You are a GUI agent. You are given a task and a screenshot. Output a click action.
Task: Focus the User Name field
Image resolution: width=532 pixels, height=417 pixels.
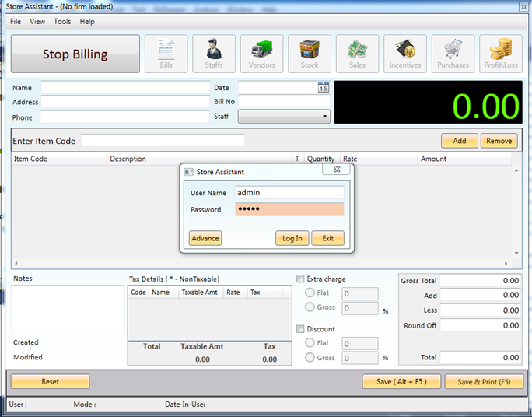click(289, 192)
